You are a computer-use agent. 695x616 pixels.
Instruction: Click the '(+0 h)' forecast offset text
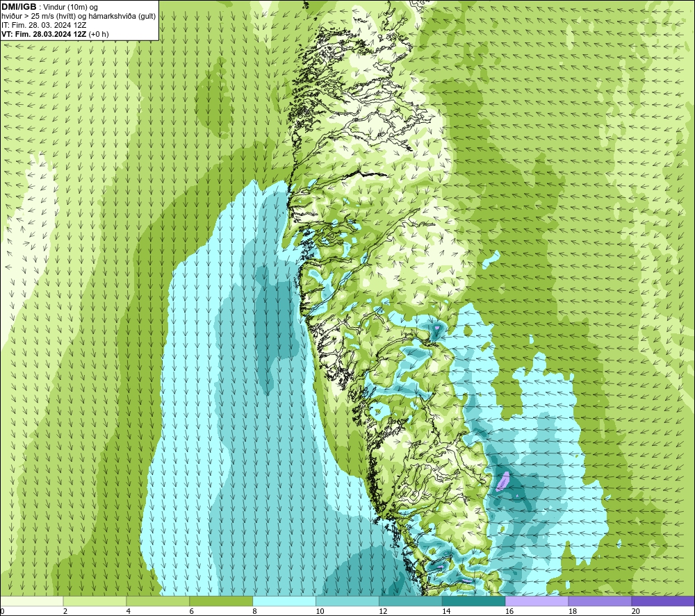coord(99,34)
